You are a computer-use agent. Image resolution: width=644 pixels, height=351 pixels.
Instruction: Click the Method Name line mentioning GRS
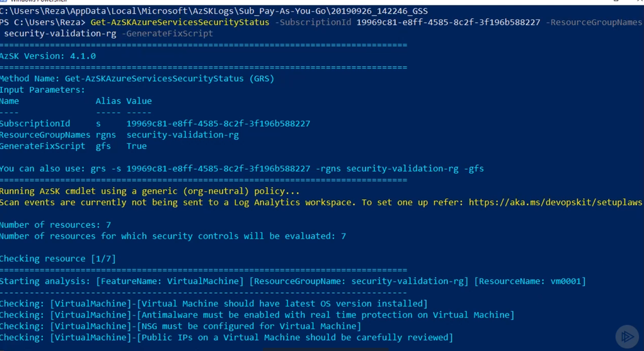click(137, 79)
